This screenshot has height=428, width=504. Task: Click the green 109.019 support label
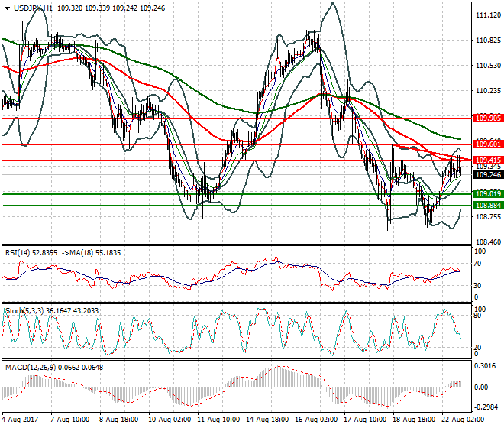coord(488,193)
